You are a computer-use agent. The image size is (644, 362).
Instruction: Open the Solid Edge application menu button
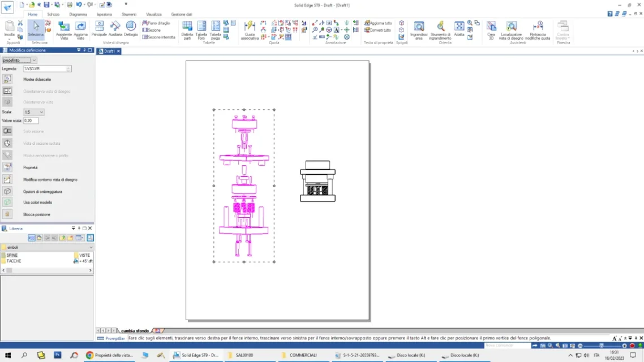(x=7, y=7)
